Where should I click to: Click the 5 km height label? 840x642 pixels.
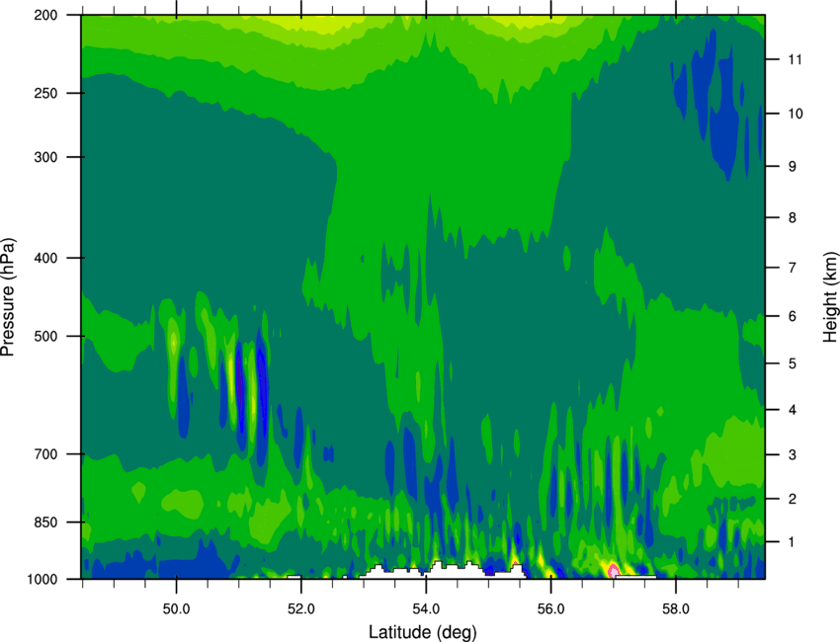tap(793, 363)
